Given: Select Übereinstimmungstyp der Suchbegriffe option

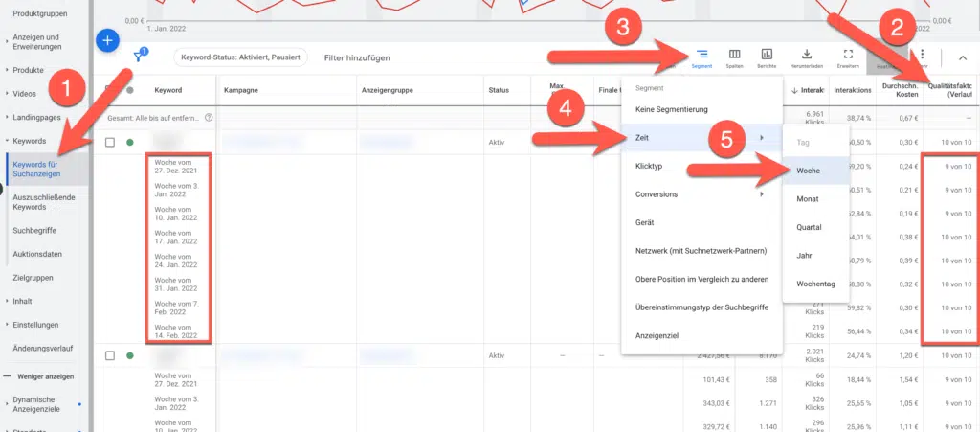Looking at the screenshot, I should [x=702, y=307].
